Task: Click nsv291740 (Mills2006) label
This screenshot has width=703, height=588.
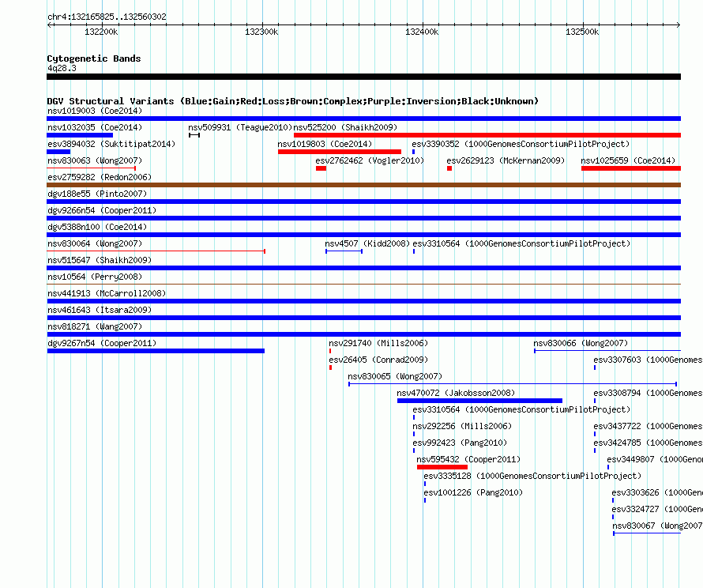Action: [378, 343]
